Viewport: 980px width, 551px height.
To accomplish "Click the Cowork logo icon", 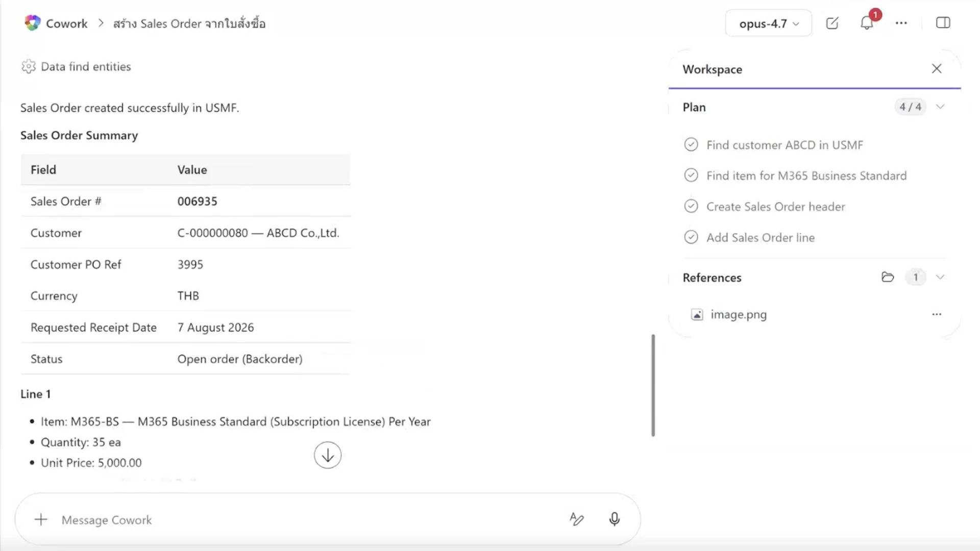I will point(33,23).
